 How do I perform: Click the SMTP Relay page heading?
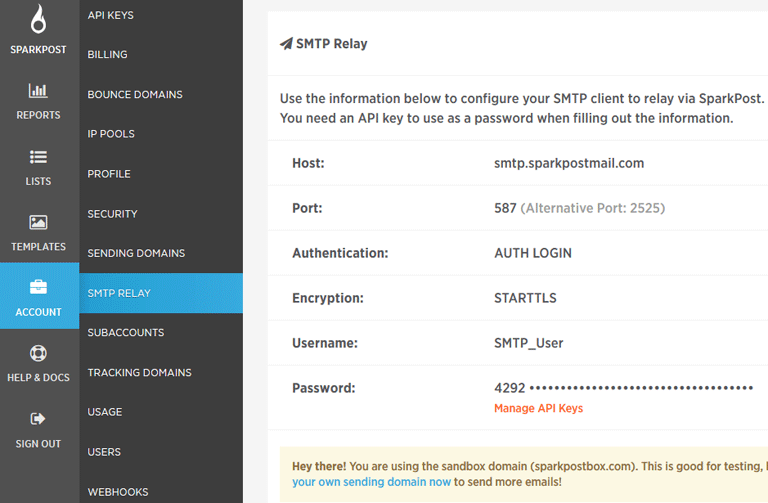point(332,44)
